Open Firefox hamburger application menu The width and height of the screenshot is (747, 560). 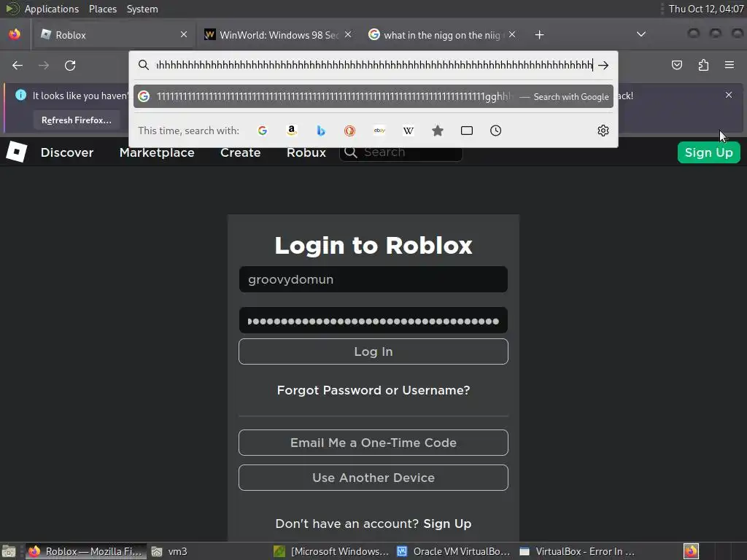[x=729, y=65]
